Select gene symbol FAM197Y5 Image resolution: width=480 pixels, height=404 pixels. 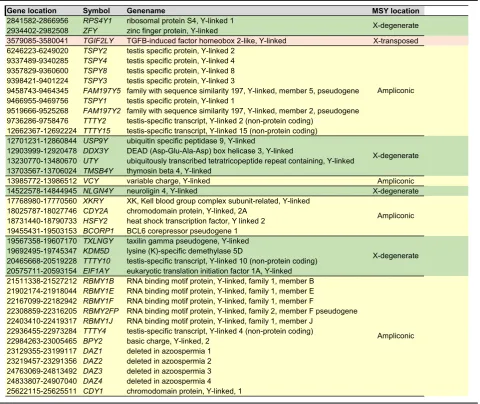[x=102, y=91]
